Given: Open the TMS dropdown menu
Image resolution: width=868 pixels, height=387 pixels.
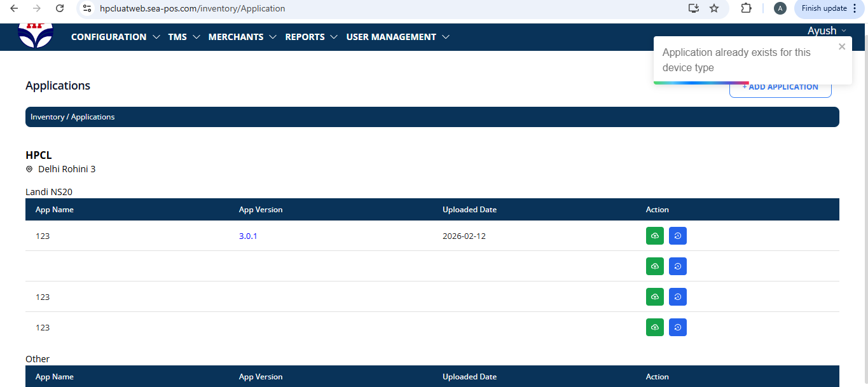Looking at the screenshot, I should pyautogui.click(x=184, y=37).
